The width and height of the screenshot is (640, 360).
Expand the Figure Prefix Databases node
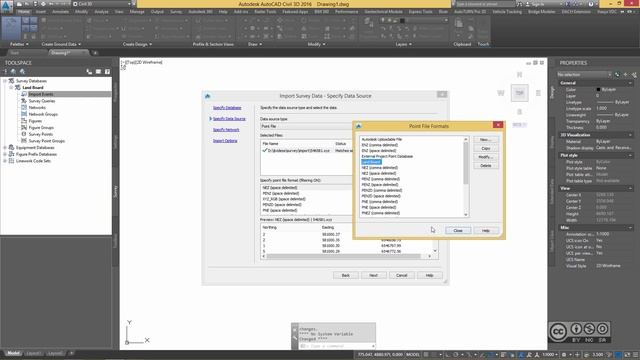tap(5, 154)
